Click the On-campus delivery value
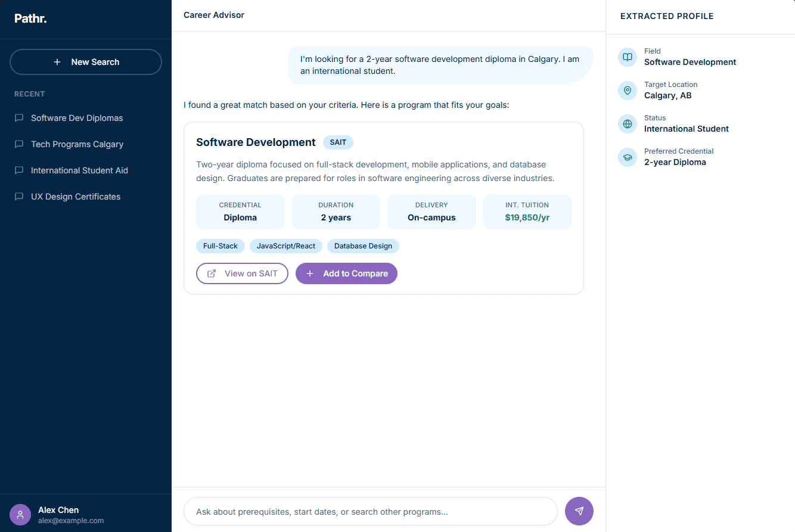 (431, 217)
